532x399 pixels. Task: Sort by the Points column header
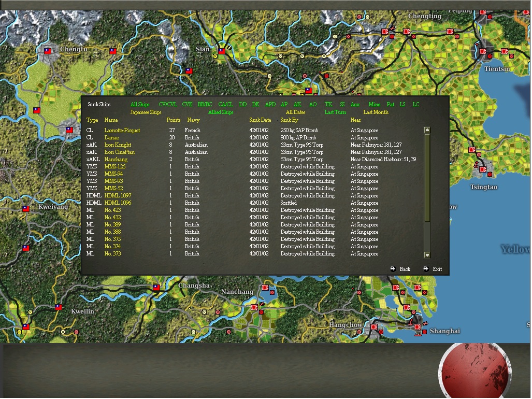(174, 120)
